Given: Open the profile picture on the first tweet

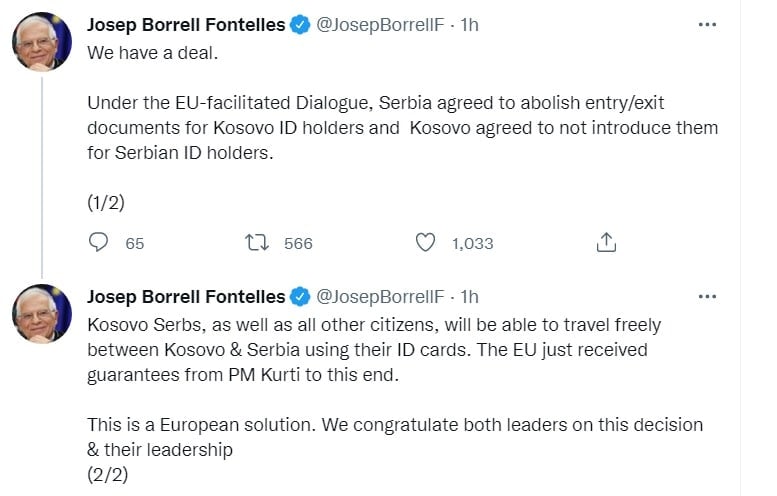Looking at the screenshot, I should [x=42, y=42].
